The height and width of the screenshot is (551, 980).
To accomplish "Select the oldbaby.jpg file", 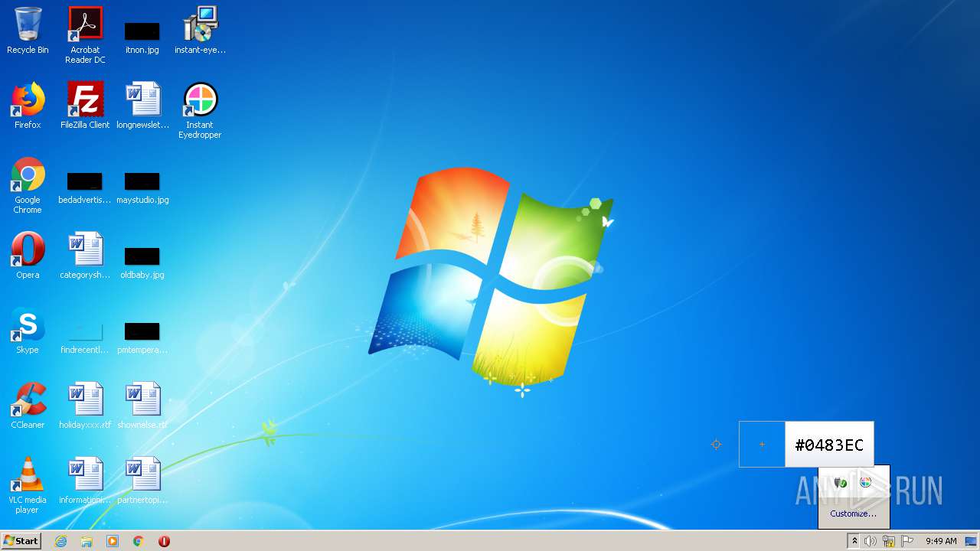I will [x=142, y=262].
